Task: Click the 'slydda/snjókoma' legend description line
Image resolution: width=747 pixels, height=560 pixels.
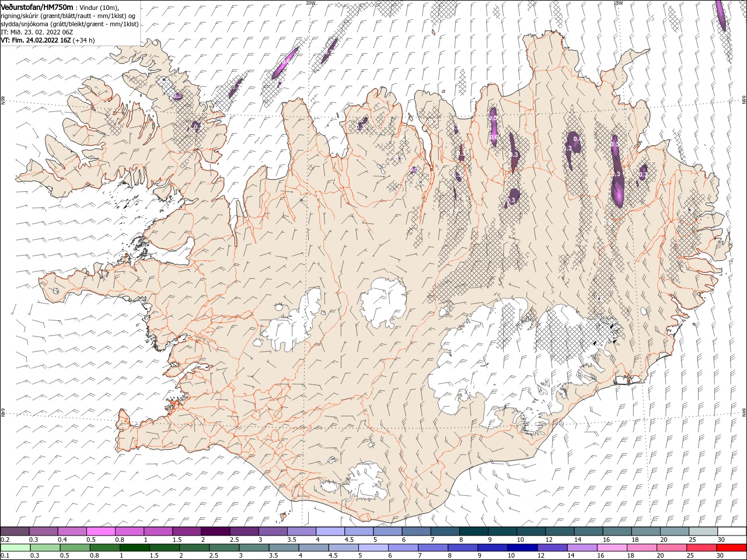Action: pos(68,24)
